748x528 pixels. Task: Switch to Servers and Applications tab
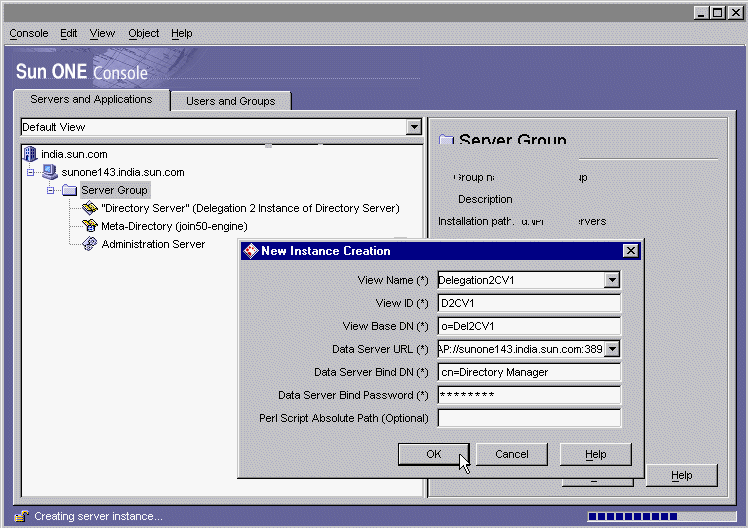coord(91,99)
